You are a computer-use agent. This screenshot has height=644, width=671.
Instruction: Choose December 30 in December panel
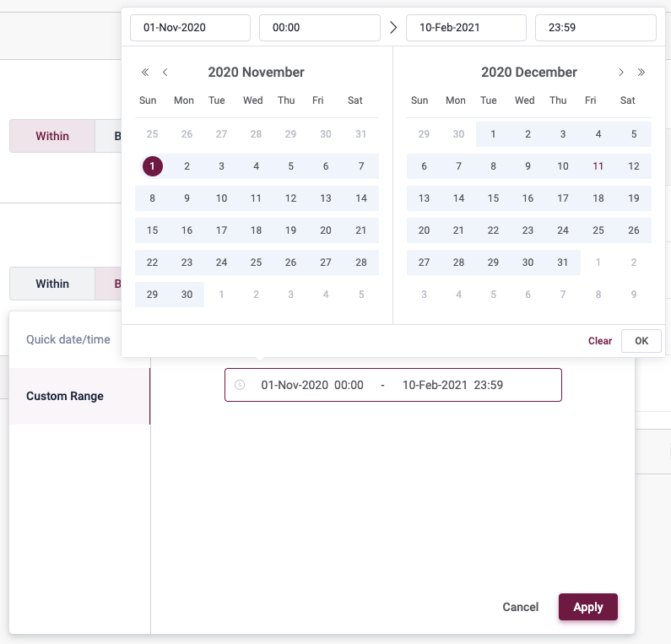[528, 262]
